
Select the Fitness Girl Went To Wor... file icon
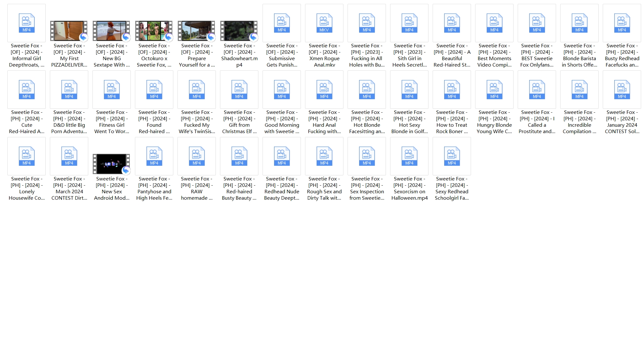coord(112,90)
